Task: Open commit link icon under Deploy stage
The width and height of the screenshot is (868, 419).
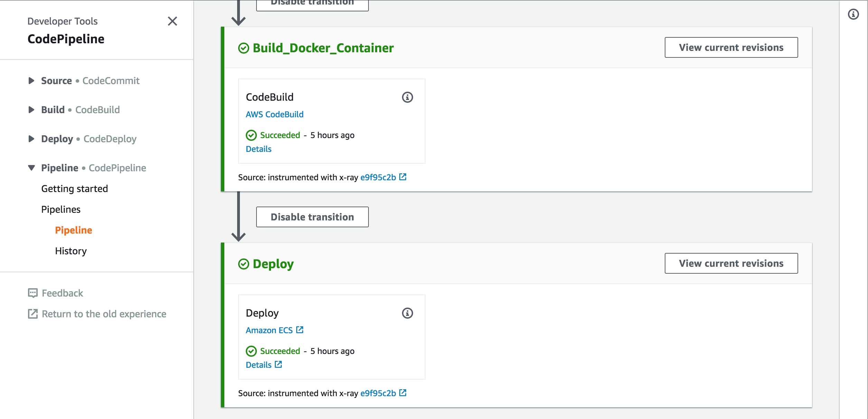Action: [403, 393]
